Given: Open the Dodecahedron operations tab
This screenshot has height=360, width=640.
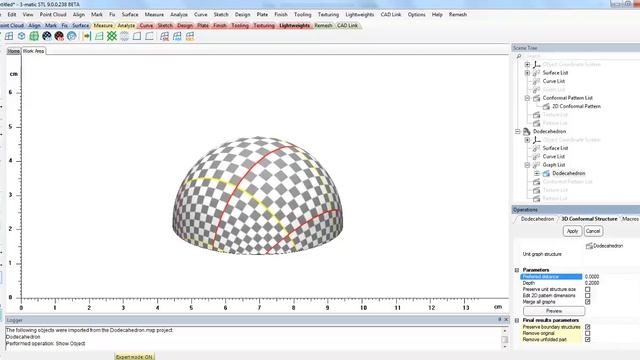Looking at the screenshot, I should coord(537,219).
